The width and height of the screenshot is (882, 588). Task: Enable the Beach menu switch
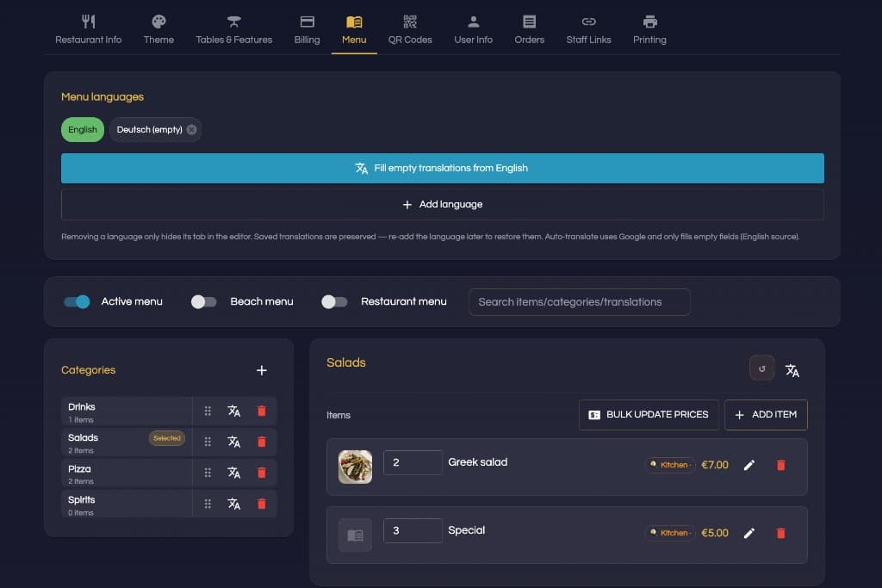(x=203, y=302)
